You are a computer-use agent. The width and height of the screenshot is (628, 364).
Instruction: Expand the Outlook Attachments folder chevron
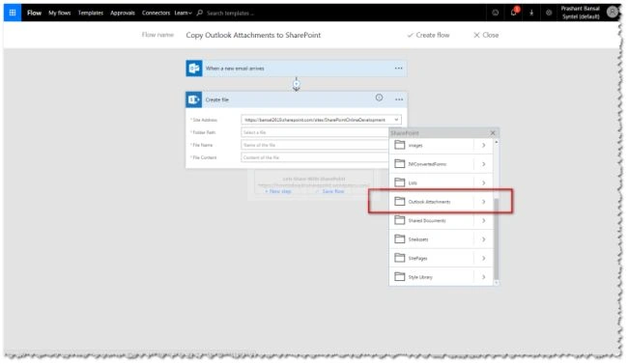point(483,202)
